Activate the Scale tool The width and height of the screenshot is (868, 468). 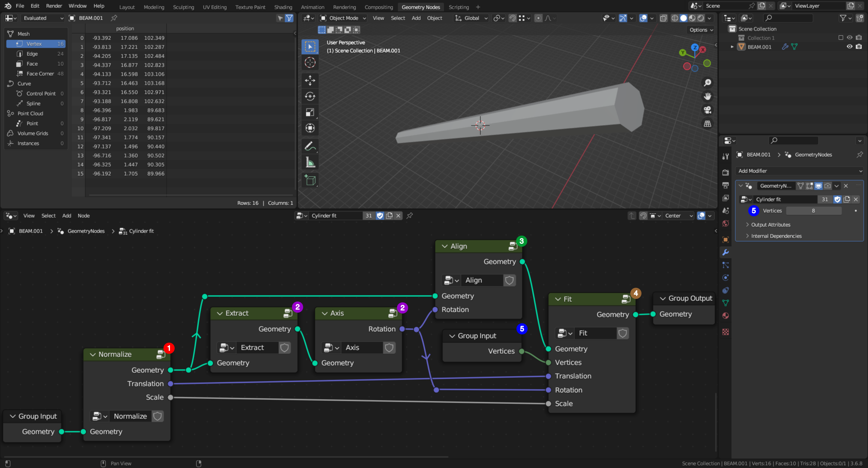tap(310, 112)
